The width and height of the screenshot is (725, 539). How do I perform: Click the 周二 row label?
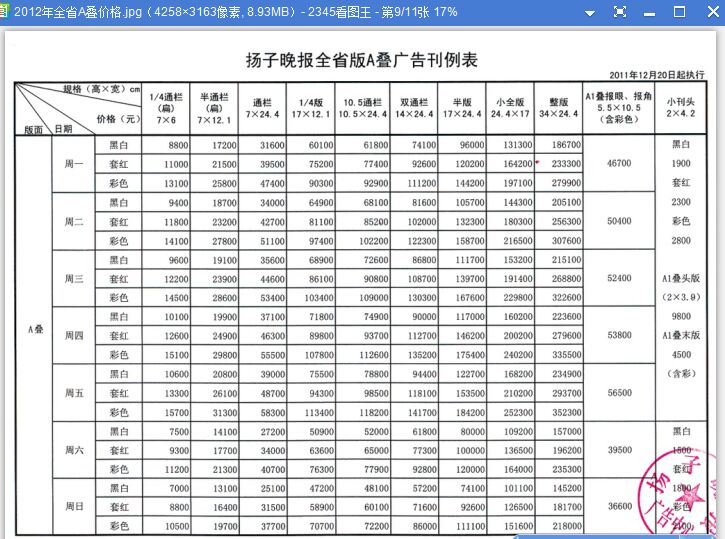tap(74, 221)
